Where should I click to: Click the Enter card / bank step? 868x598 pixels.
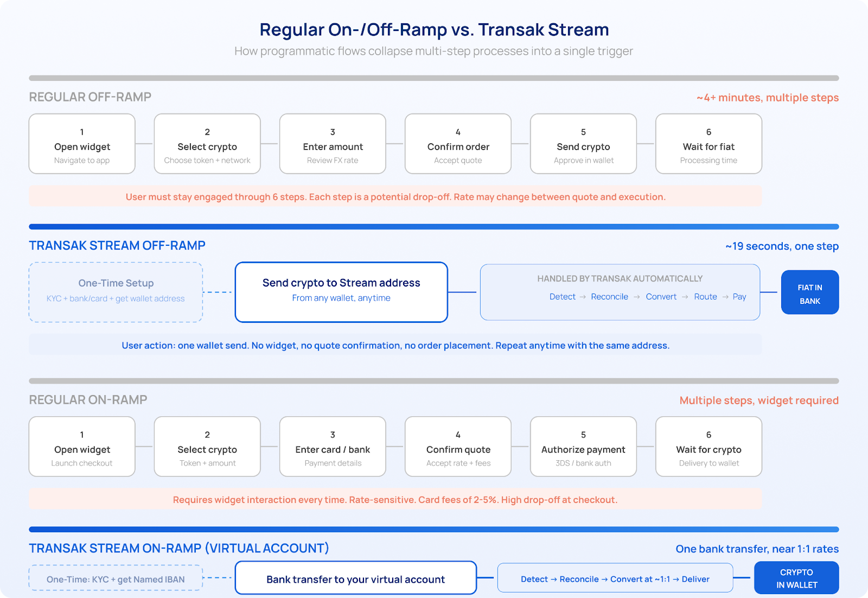coord(333,447)
